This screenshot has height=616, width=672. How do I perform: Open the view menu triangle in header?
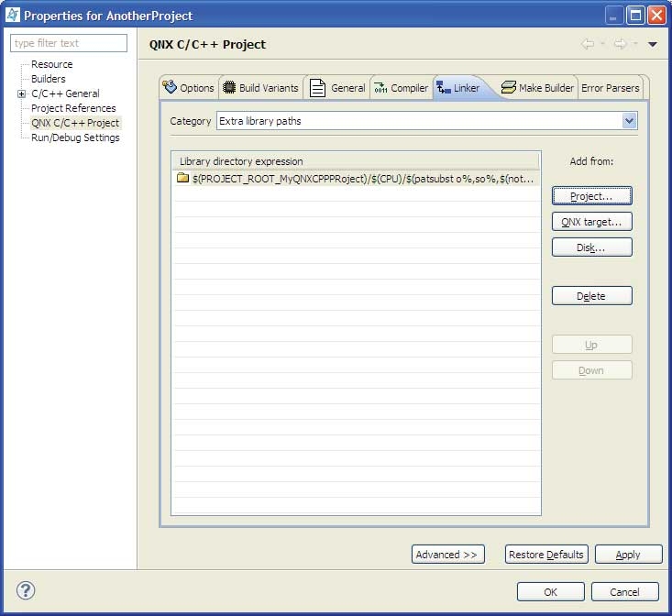(x=653, y=44)
